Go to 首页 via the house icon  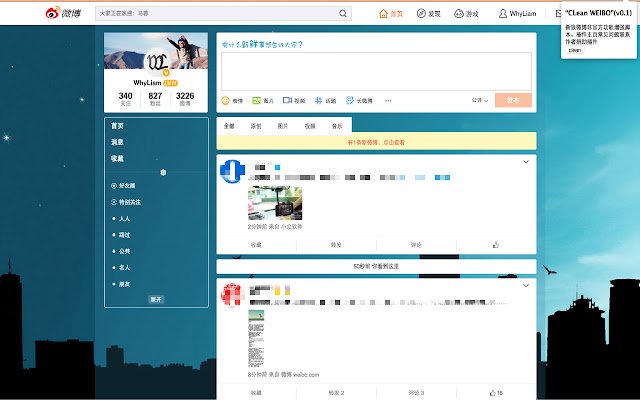[x=391, y=13]
